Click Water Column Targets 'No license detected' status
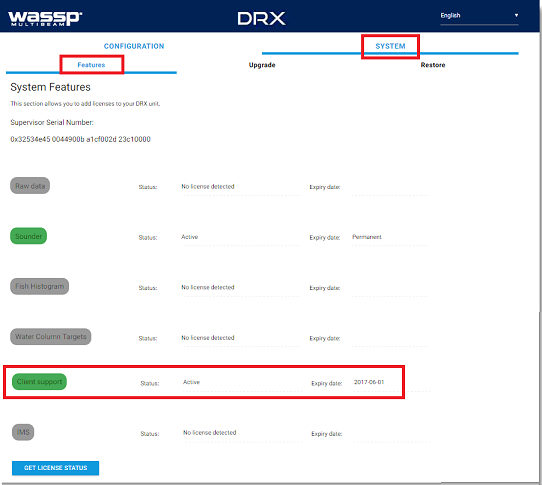 (x=208, y=337)
